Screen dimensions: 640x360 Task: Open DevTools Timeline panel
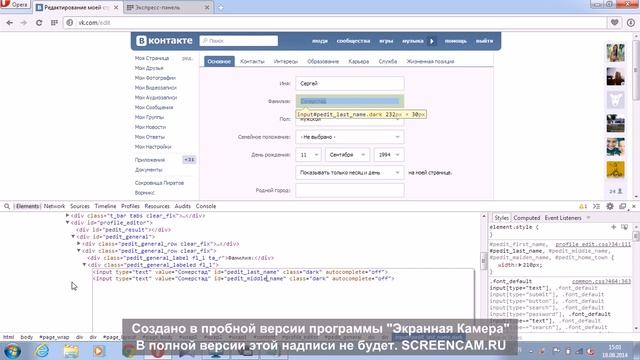click(105, 206)
